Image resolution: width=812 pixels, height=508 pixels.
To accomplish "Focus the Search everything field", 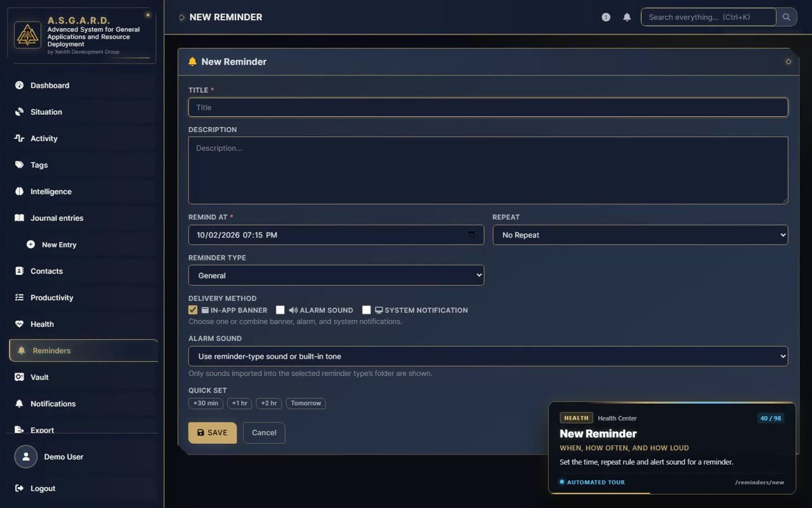I will pos(708,17).
